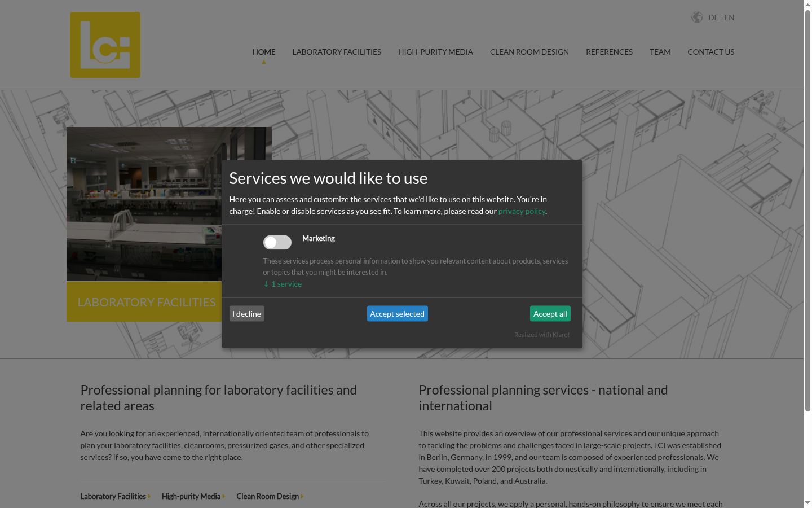Screen dimensions: 812x508
Task: Open the HOME menu item
Action: 264,52
